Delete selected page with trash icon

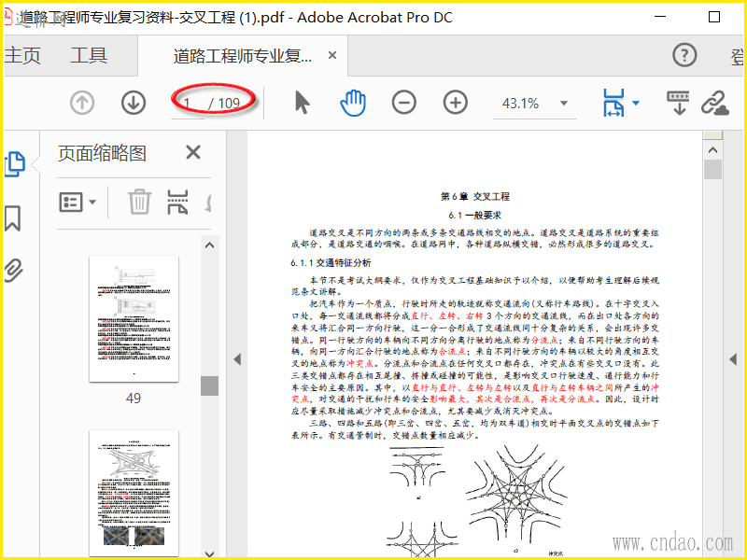pos(139,202)
